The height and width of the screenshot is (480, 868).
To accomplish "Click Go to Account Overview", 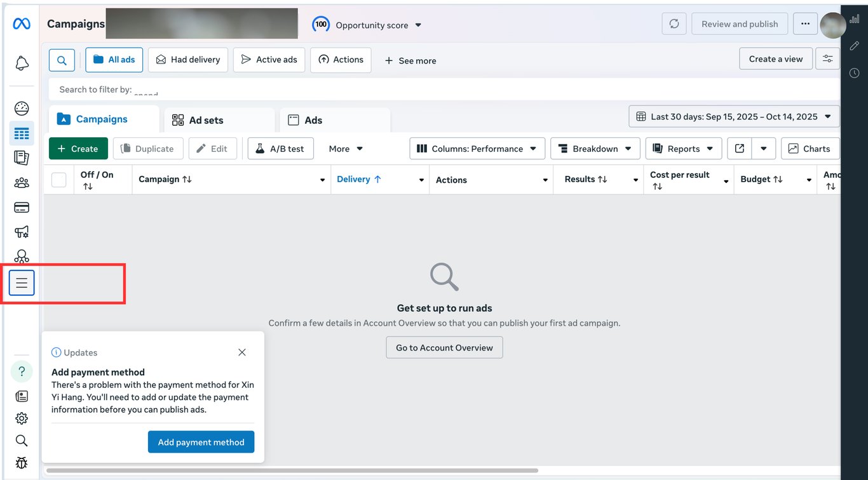I will click(444, 347).
